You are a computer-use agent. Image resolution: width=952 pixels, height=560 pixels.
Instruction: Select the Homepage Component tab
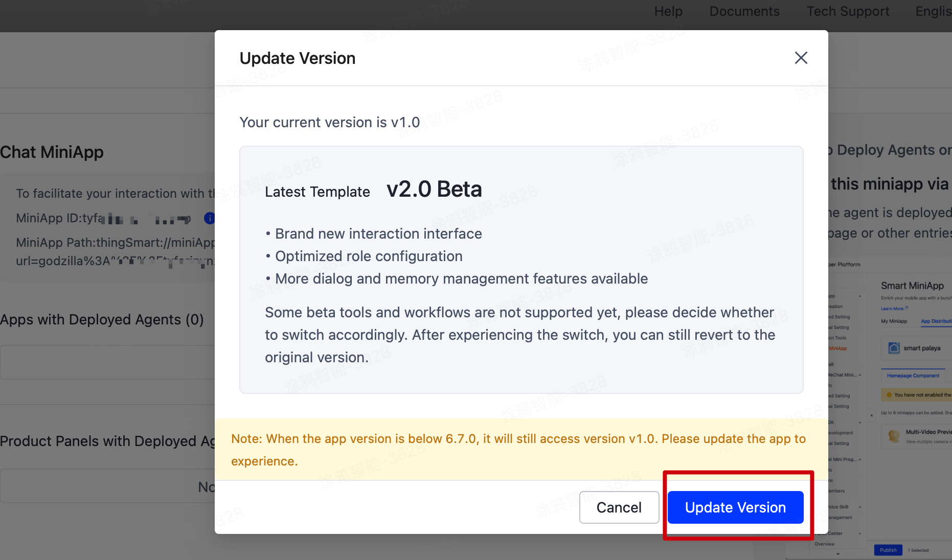913,376
